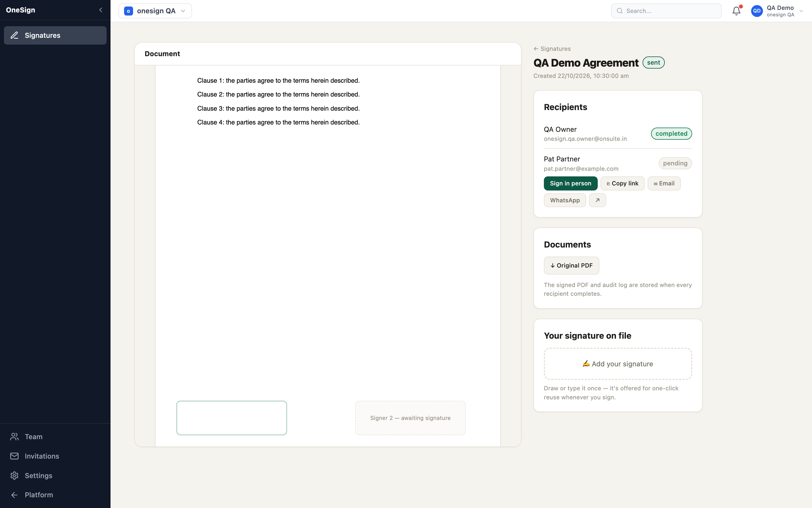Click the sent status badge
812x508 pixels.
(x=653, y=62)
